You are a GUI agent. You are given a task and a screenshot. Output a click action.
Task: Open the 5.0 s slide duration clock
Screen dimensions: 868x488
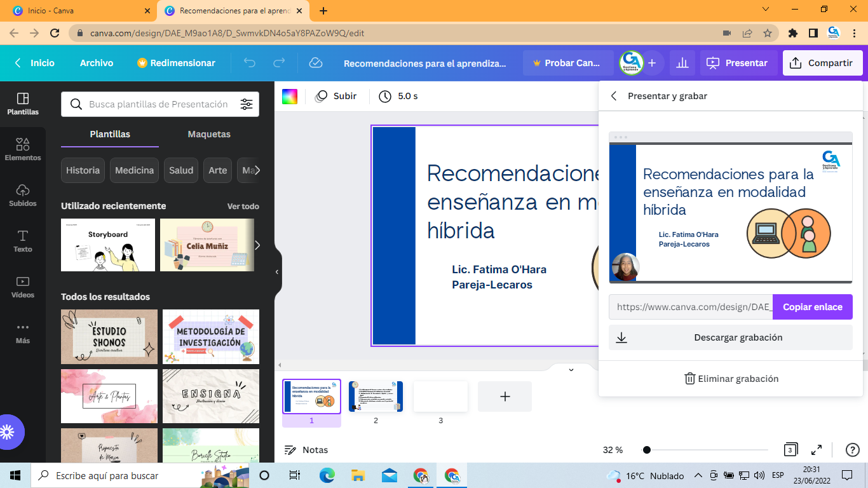point(398,96)
